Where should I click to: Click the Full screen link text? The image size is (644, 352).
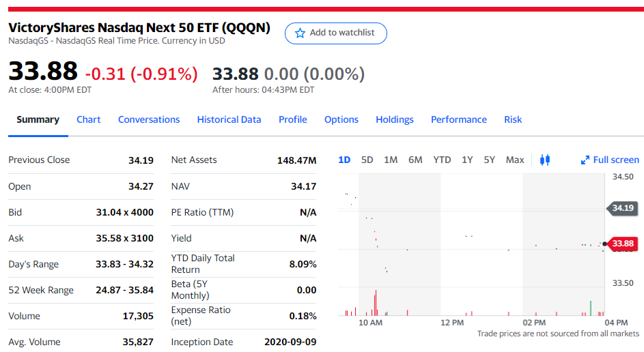(616, 160)
